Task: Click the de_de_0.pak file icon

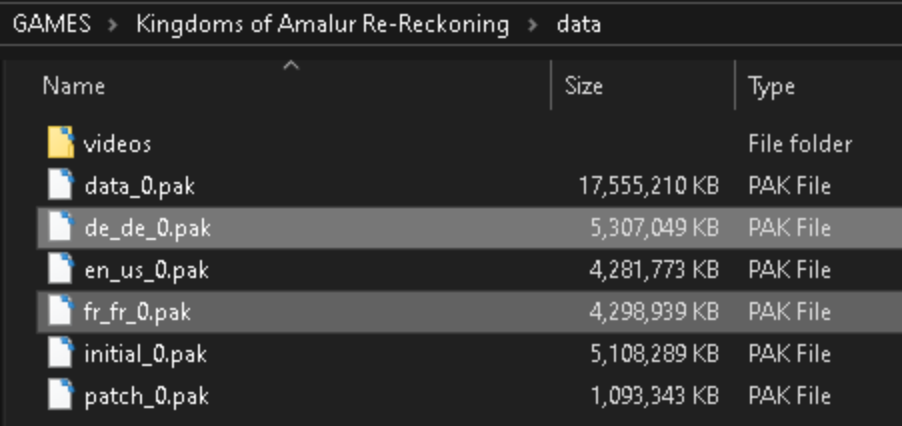Action: pyautogui.click(x=61, y=227)
